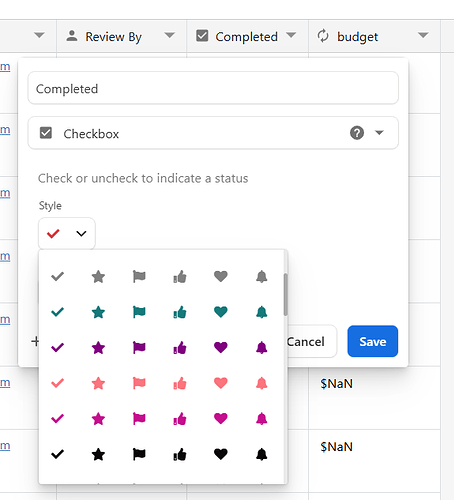Image resolution: width=454 pixels, height=500 pixels.
Task: Select the magenta heart style icon
Action: [x=221, y=419]
